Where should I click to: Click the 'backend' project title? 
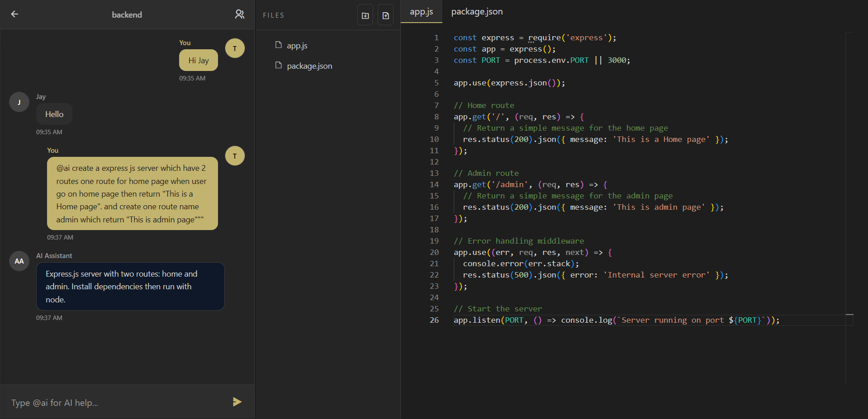pos(127,14)
